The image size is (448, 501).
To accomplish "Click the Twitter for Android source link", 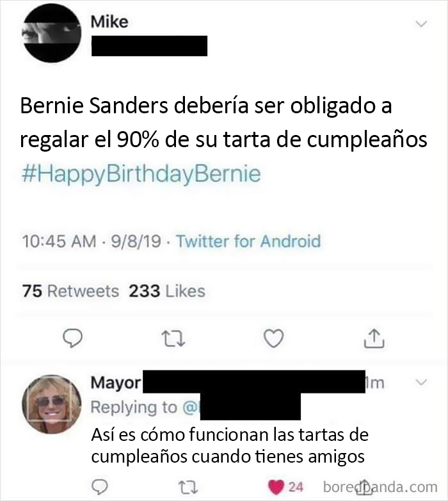I will [248, 241].
